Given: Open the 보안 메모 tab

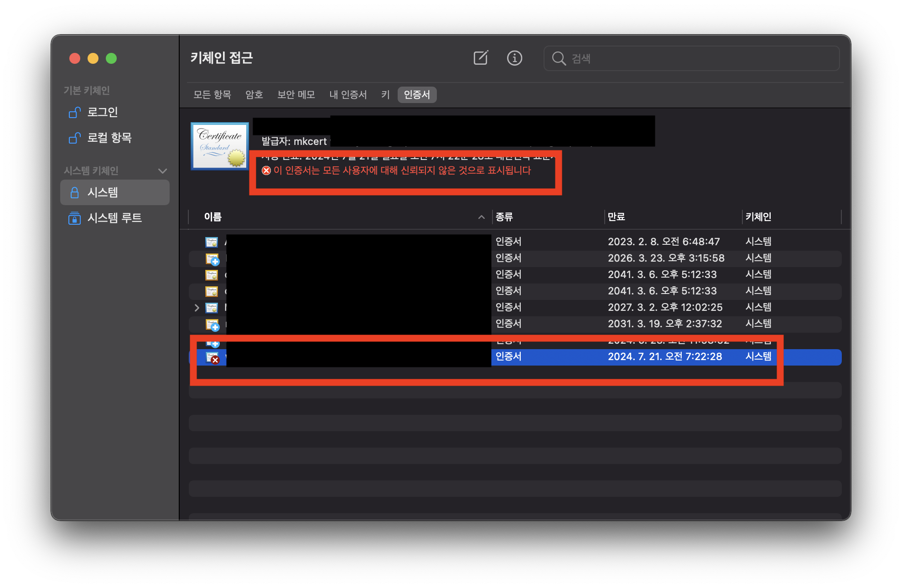Looking at the screenshot, I should tap(296, 95).
